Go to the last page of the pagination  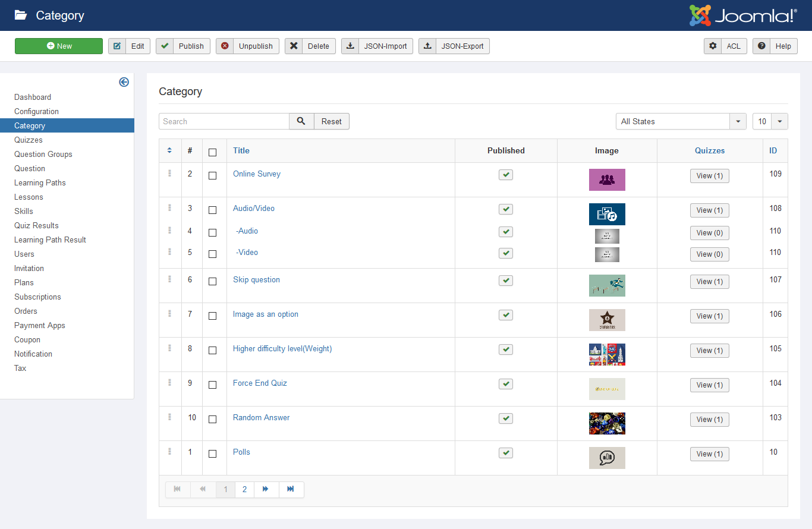pos(291,489)
